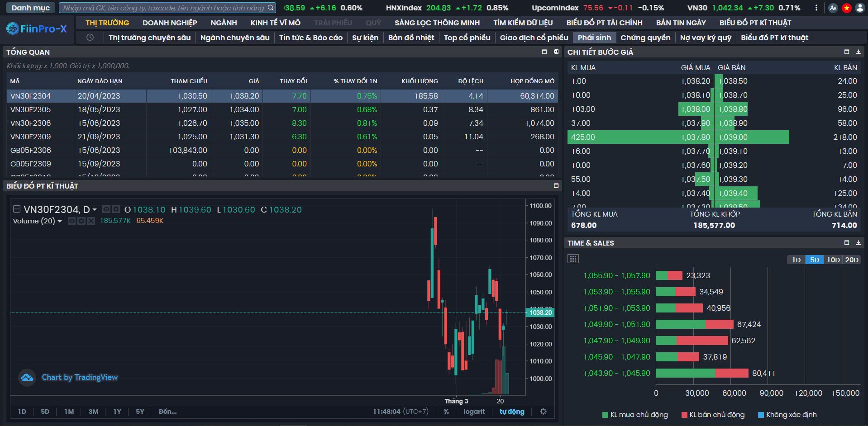Open the three-dot more options menu
868x426 pixels.
816,8
